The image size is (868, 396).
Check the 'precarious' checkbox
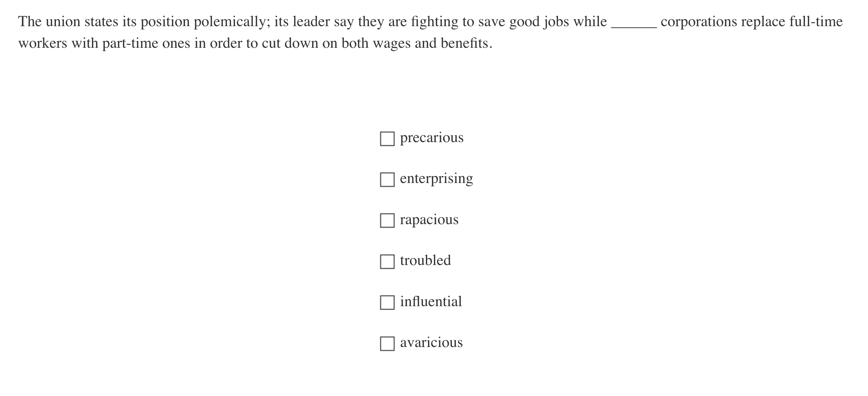(x=387, y=139)
